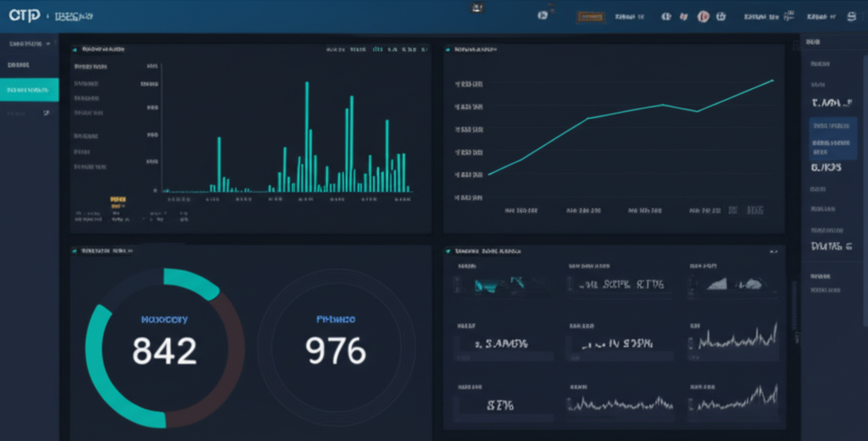Click the orange-outlined button in the header

point(590,16)
